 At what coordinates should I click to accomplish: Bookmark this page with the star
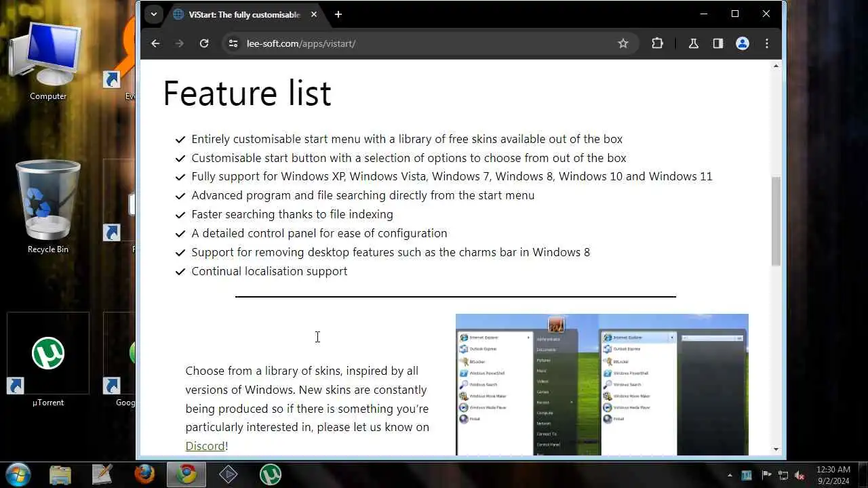pyautogui.click(x=623, y=43)
